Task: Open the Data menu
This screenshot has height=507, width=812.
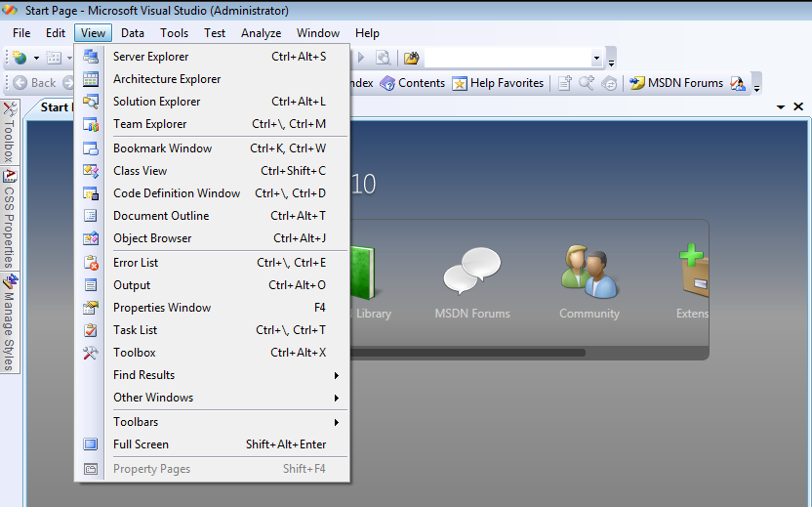Action: click(133, 33)
